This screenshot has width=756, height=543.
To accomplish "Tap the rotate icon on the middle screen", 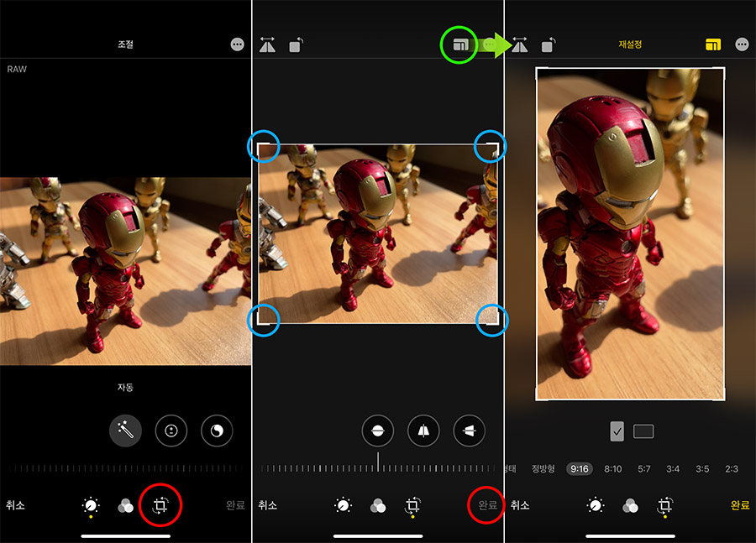I will (x=296, y=44).
